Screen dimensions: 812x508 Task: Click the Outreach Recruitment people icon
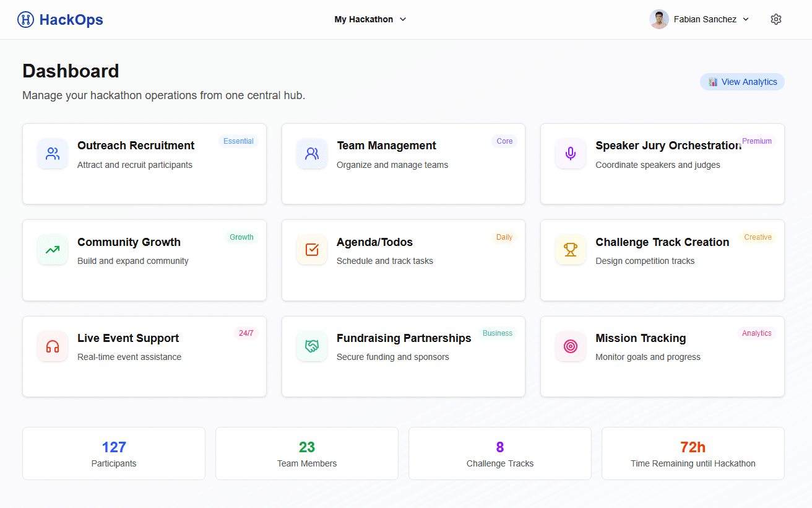pyautogui.click(x=53, y=154)
